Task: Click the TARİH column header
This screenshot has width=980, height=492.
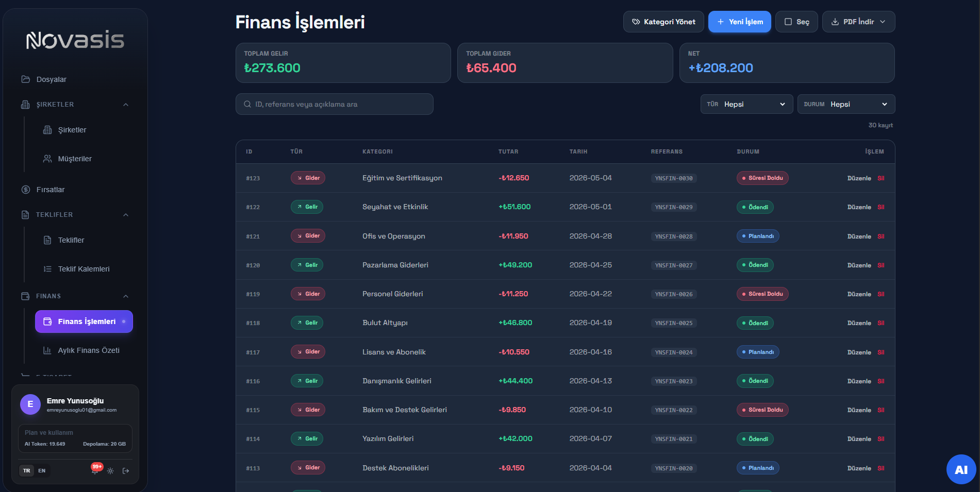Action: [578, 151]
